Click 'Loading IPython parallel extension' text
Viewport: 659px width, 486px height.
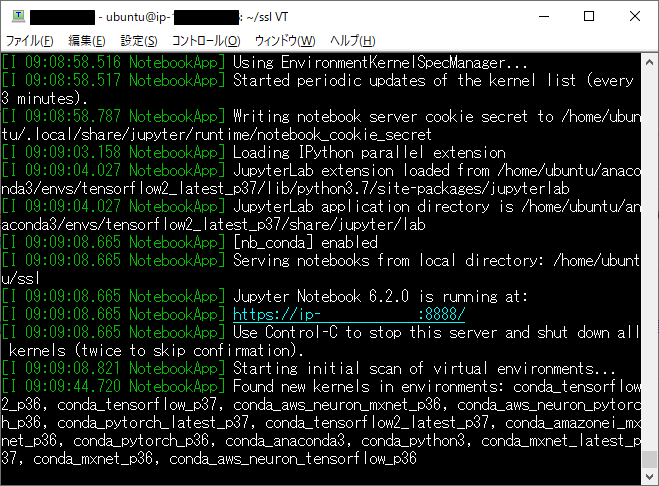pyautogui.click(x=369, y=152)
